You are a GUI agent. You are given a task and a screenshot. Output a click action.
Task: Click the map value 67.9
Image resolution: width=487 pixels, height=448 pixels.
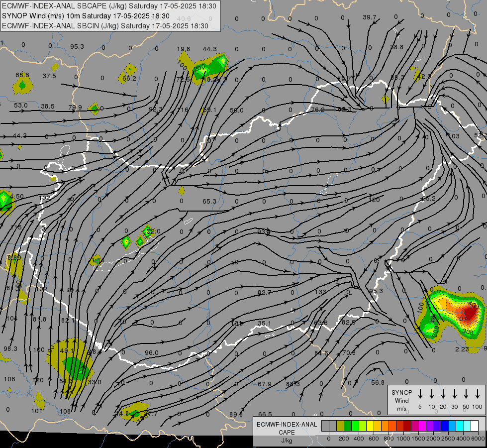264,384
